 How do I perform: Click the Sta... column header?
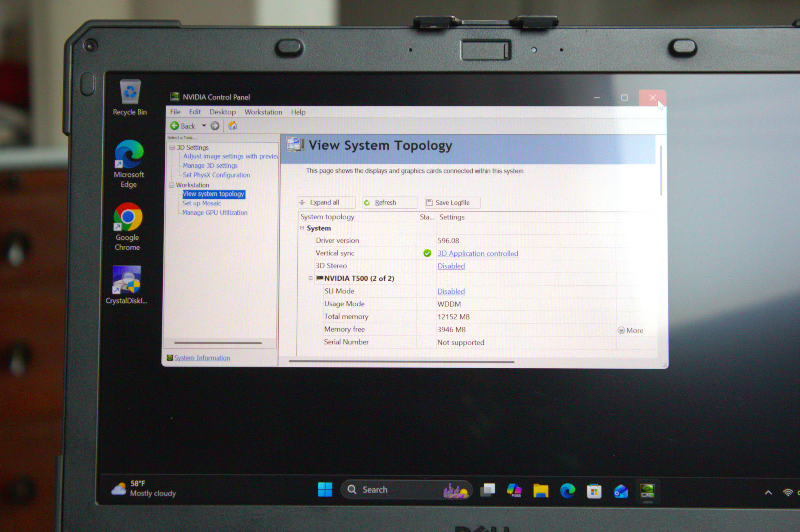427,217
